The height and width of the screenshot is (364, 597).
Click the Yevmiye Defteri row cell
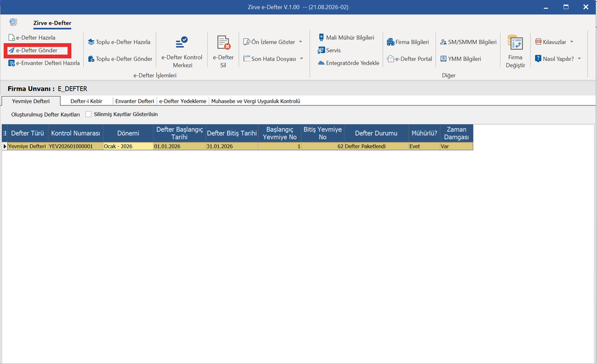(x=27, y=146)
